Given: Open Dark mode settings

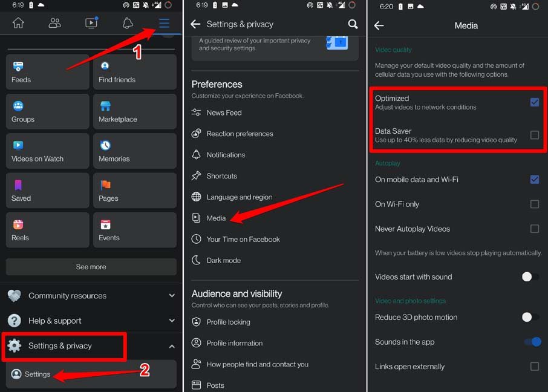Looking at the screenshot, I should 275,261.
